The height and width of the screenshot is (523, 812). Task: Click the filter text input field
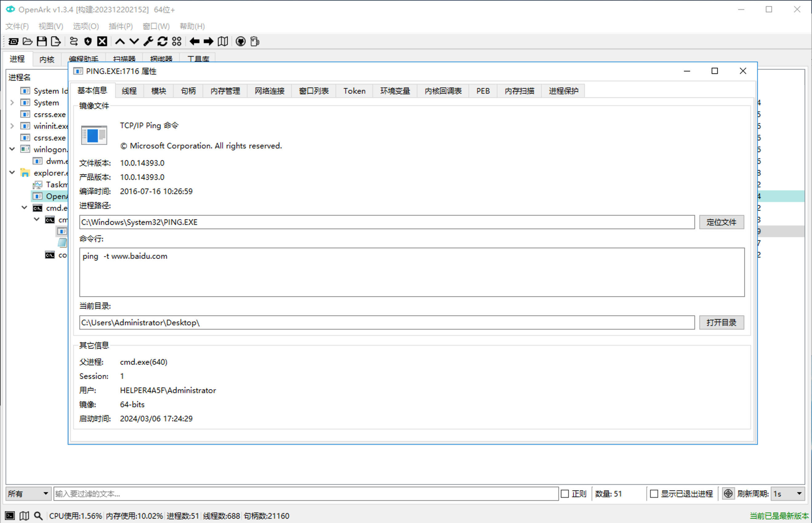(305, 493)
